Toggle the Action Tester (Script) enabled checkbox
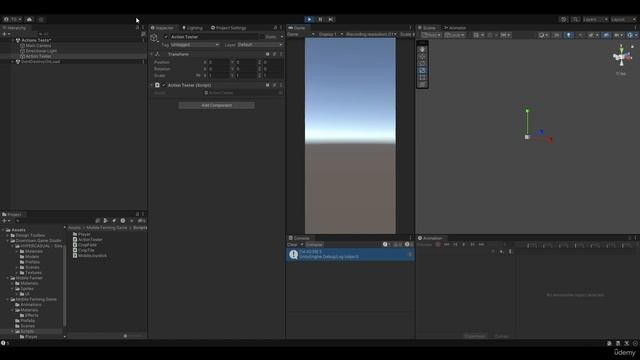640x360 pixels. tap(164, 85)
